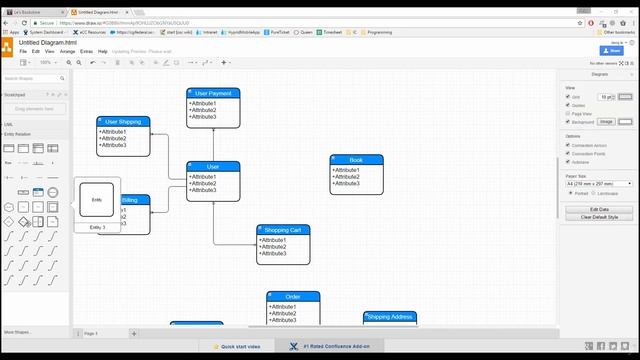
Task: Open the 100% zoom dropdown
Action: click(x=49, y=62)
